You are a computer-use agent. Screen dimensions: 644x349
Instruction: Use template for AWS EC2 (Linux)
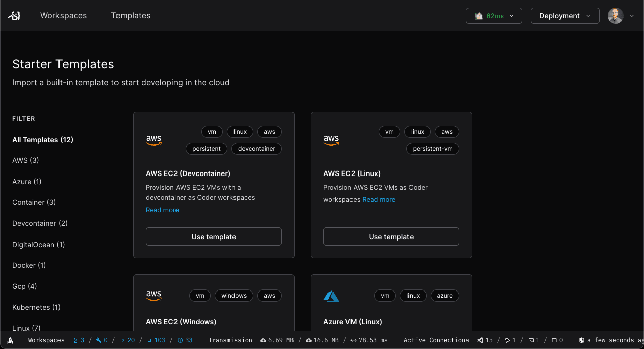click(391, 237)
